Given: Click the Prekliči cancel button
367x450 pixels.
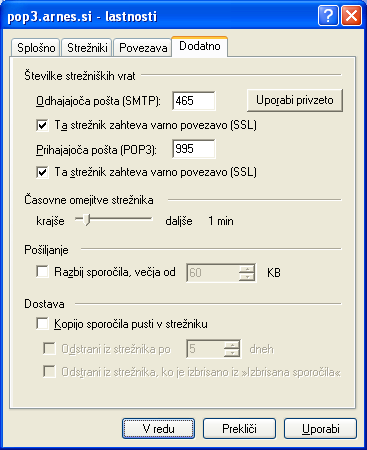Looking at the screenshot, I should (239, 429).
